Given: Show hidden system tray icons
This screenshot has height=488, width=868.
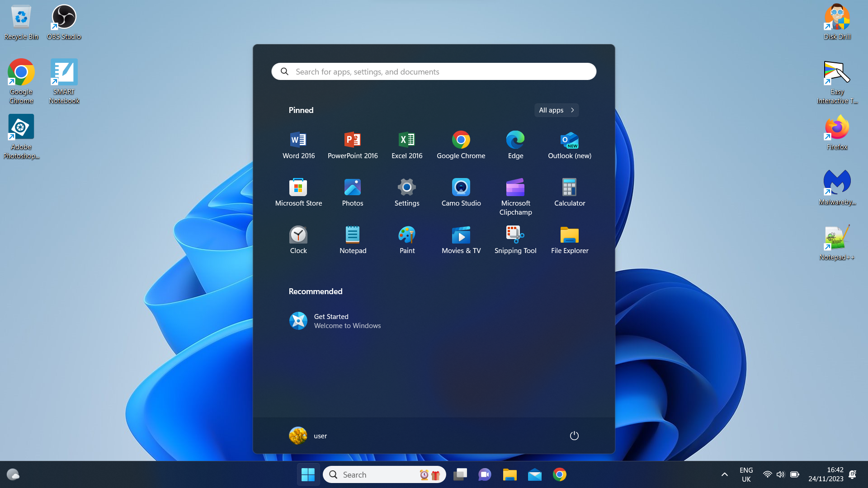Looking at the screenshot, I should pyautogui.click(x=724, y=474).
